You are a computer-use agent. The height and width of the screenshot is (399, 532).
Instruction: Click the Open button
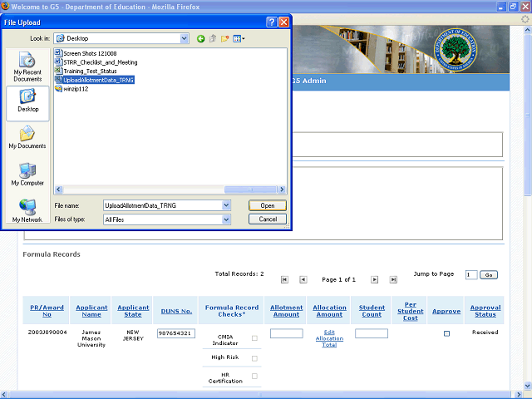click(x=268, y=205)
